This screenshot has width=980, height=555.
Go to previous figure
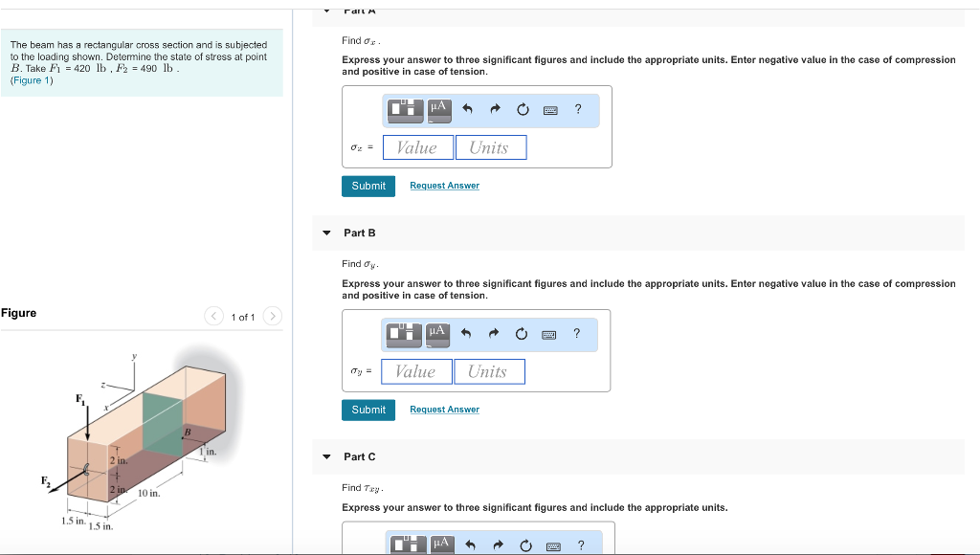point(213,316)
